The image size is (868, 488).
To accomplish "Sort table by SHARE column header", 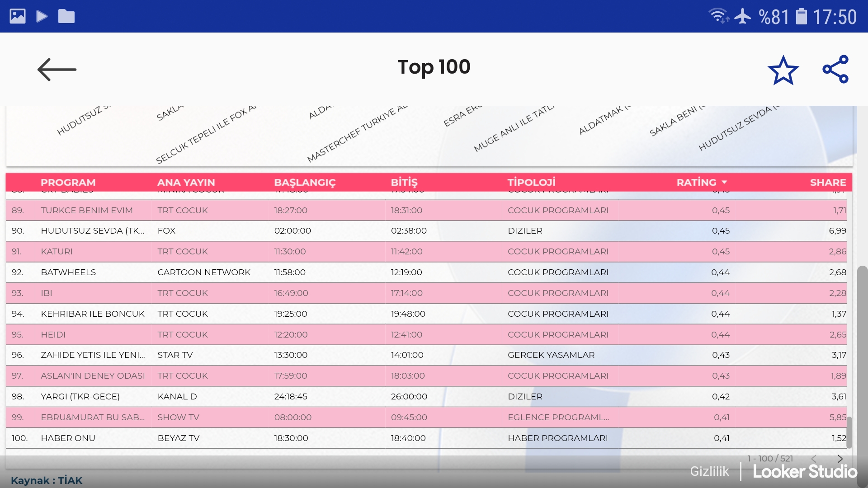I will coord(828,182).
